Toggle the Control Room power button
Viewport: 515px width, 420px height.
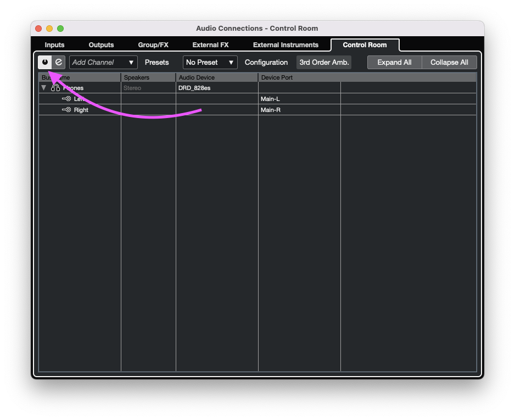pos(45,63)
